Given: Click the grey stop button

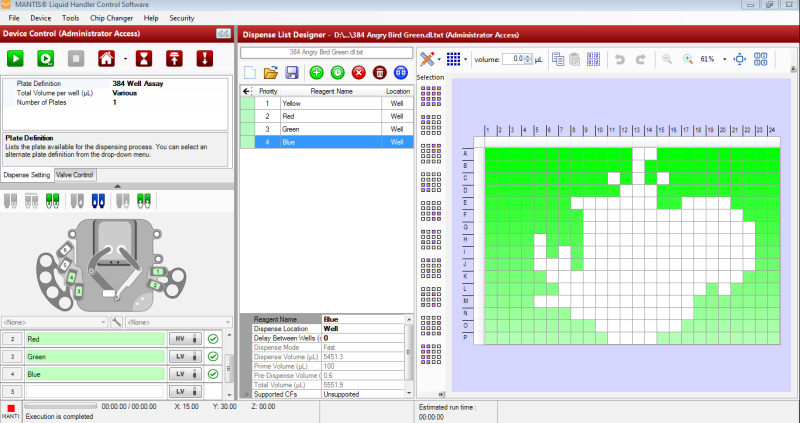Looking at the screenshot, I should pos(76,59).
